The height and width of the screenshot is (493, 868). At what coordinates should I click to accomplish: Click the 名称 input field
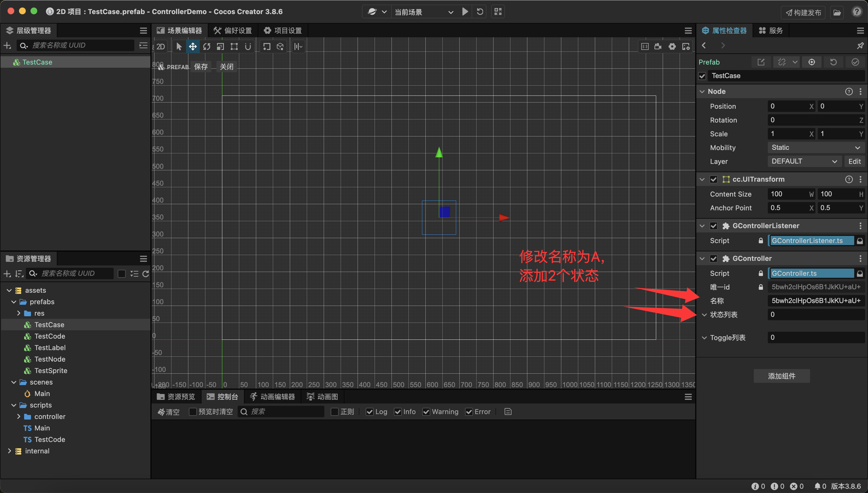[815, 301]
